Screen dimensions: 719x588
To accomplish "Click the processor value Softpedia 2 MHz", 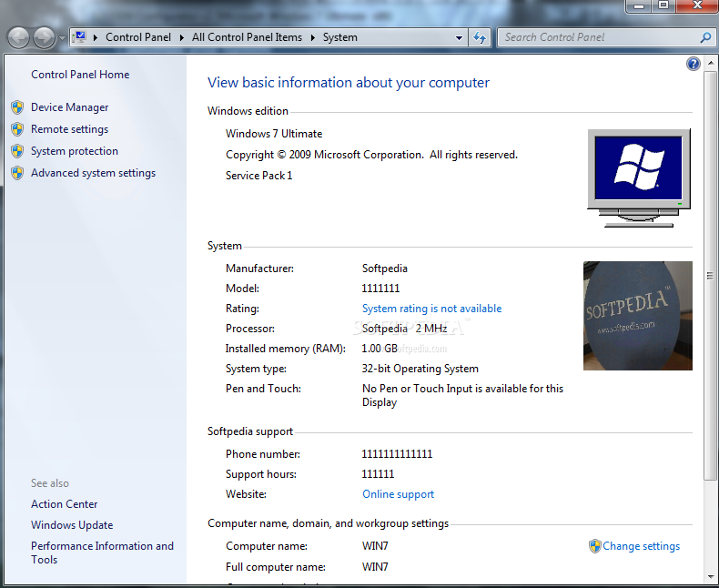I will click(405, 329).
